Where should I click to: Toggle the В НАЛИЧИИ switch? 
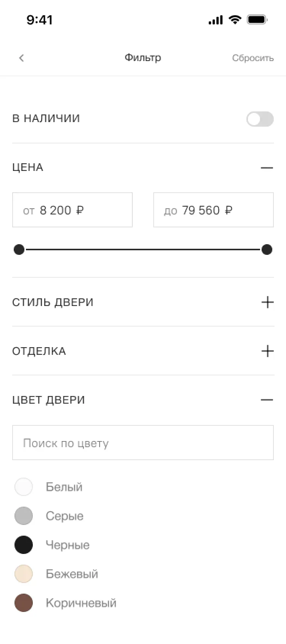[x=260, y=119]
